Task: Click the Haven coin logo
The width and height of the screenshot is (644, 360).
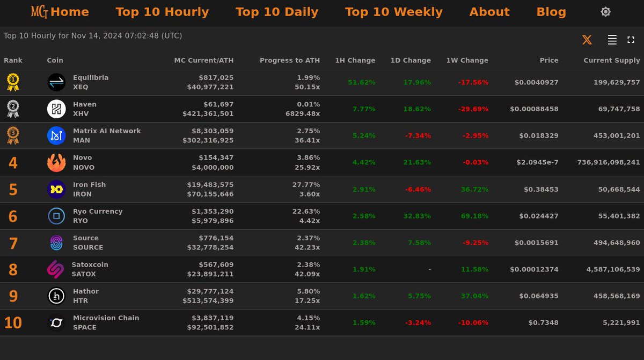Action: (x=56, y=109)
